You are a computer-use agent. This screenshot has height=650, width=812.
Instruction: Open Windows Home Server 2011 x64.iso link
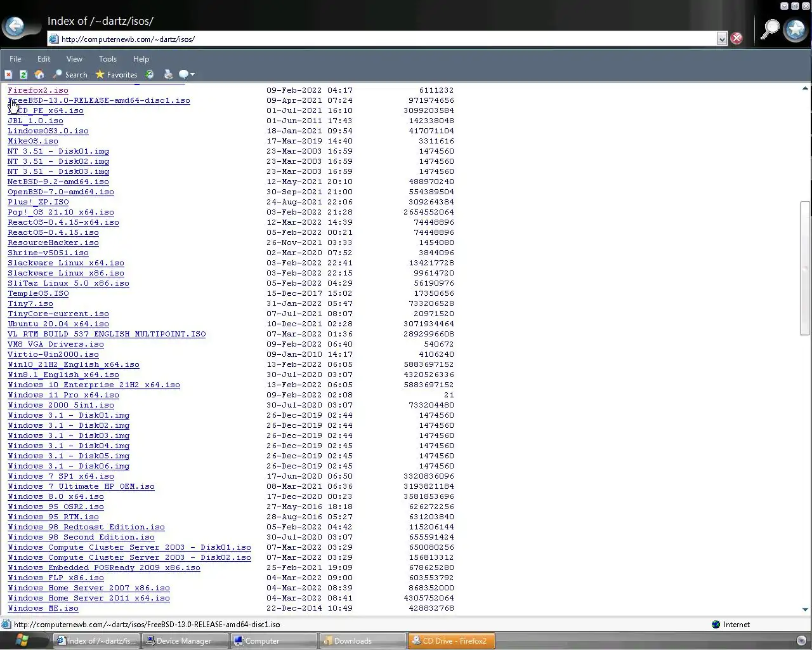[89, 598]
